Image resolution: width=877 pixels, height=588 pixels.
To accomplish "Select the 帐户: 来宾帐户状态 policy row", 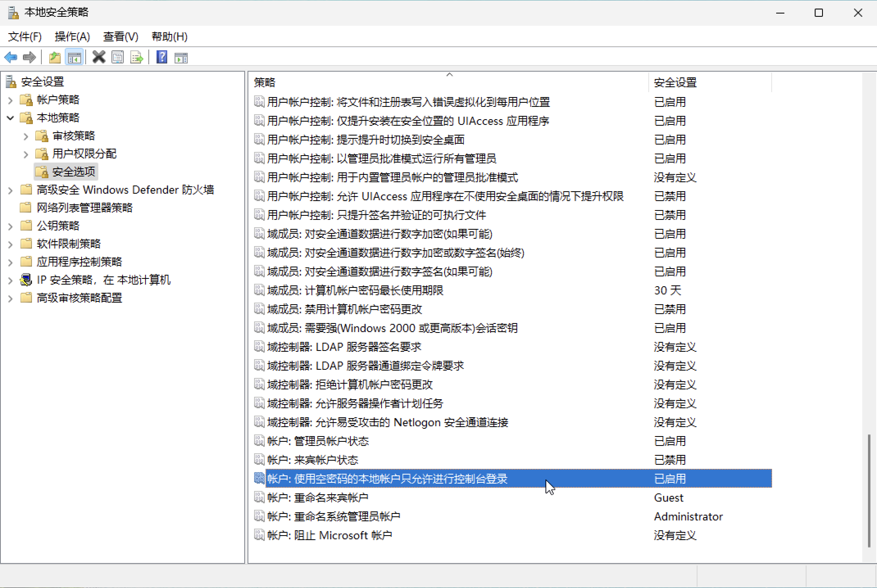I will click(313, 460).
